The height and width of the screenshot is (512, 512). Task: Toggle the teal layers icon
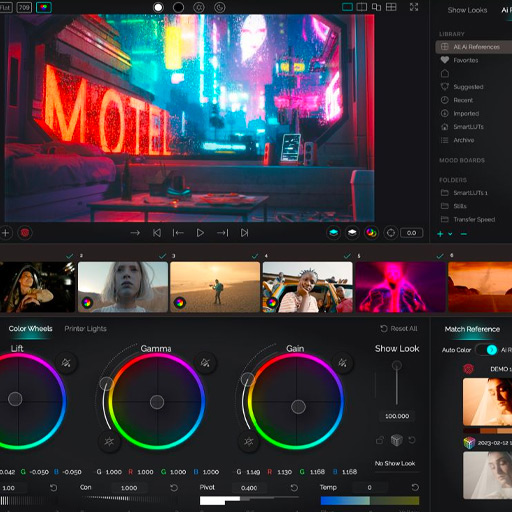tap(333, 233)
